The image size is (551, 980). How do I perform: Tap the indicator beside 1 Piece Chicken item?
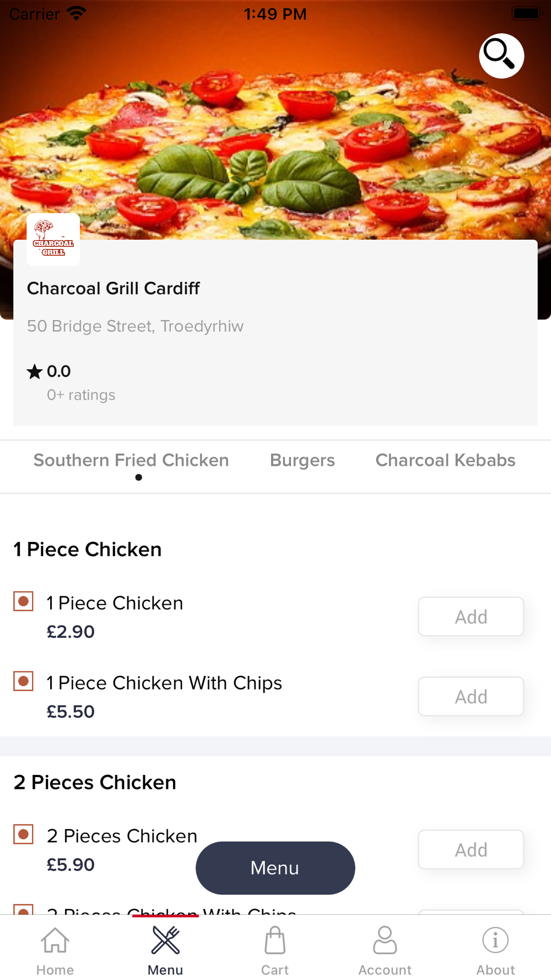[x=24, y=601]
